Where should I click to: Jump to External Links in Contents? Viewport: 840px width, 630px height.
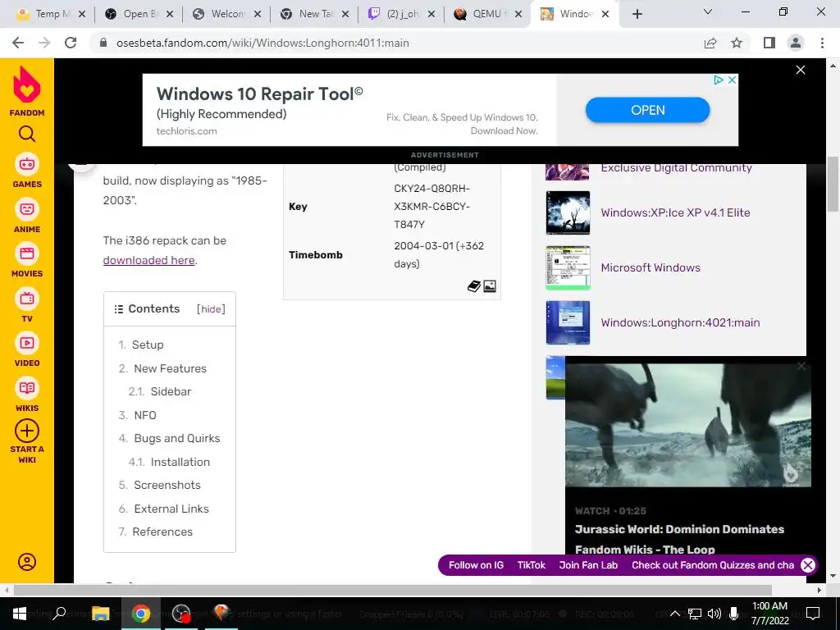click(171, 509)
